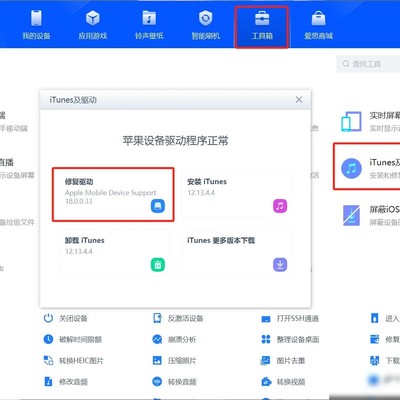Viewport: 400px width, 400px height.
Task: Select the 智能刷机 tab
Action: (x=205, y=25)
